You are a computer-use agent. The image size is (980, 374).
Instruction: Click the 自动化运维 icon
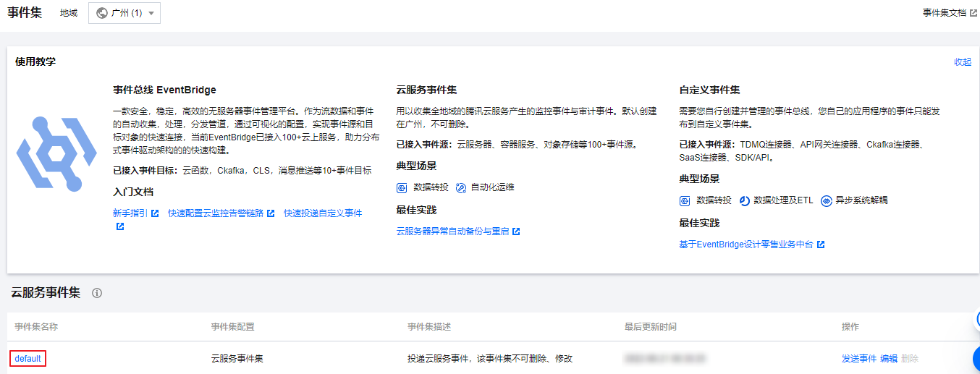[x=461, y=187]
